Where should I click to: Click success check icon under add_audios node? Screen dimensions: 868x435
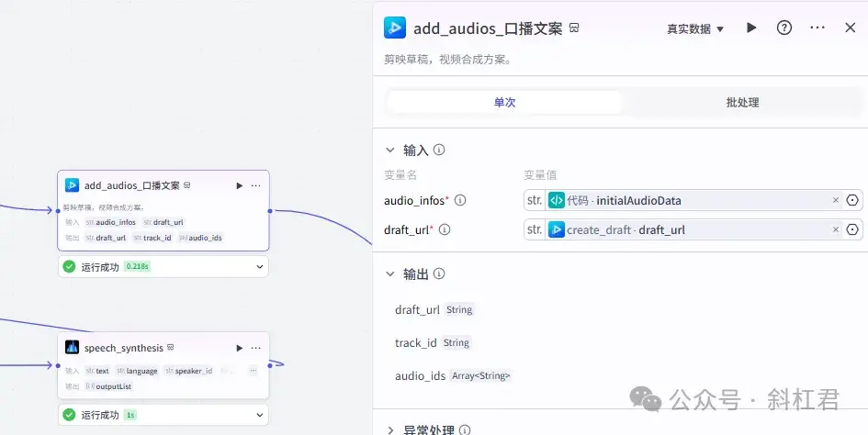click(x=69, y=267)
